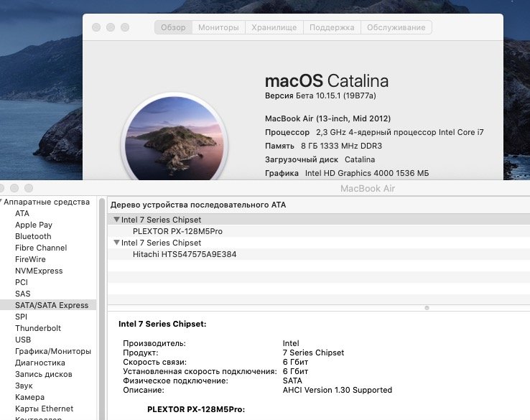This screenshot has height=420, width=530.
Task: Click the Intel Core i7 processor value
Action: pos(400,132)
